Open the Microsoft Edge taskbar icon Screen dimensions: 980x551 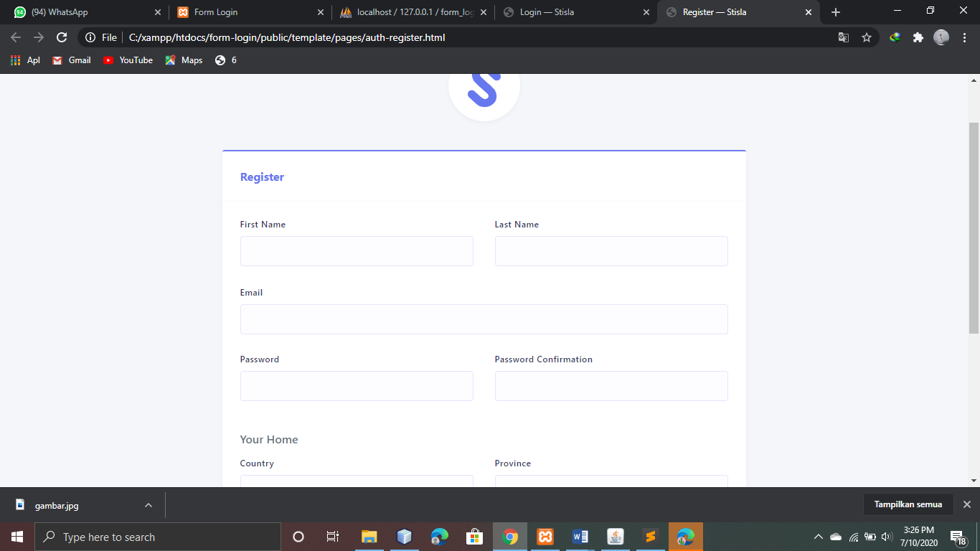tap(439, 537)
